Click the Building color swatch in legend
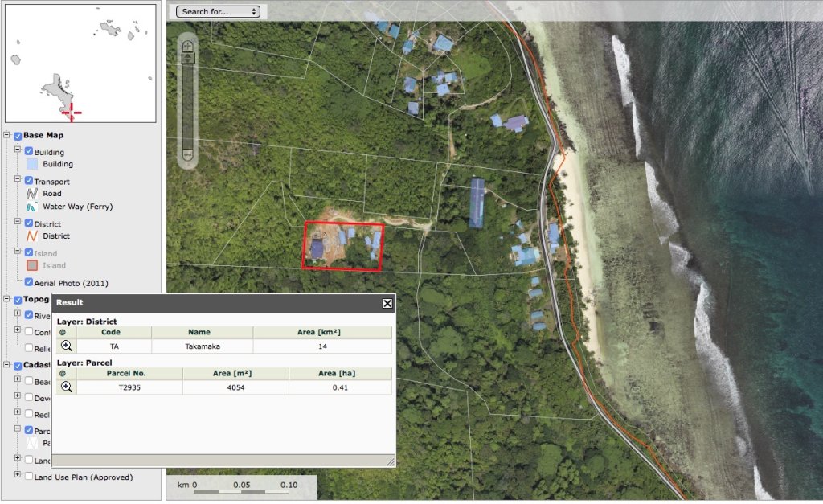The width and height of the screenshot is (823, 504). click(x=33, y=164)
